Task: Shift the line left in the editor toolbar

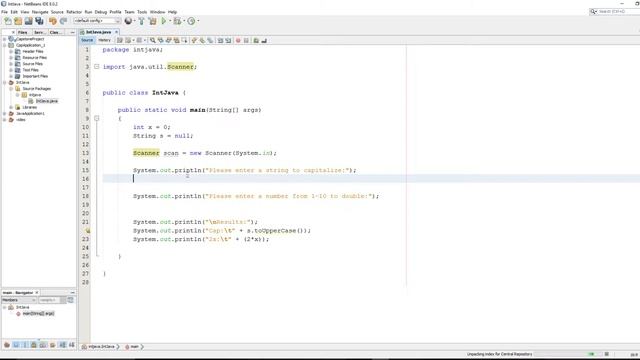Action: pyautogui.click(x=220, y=40)
